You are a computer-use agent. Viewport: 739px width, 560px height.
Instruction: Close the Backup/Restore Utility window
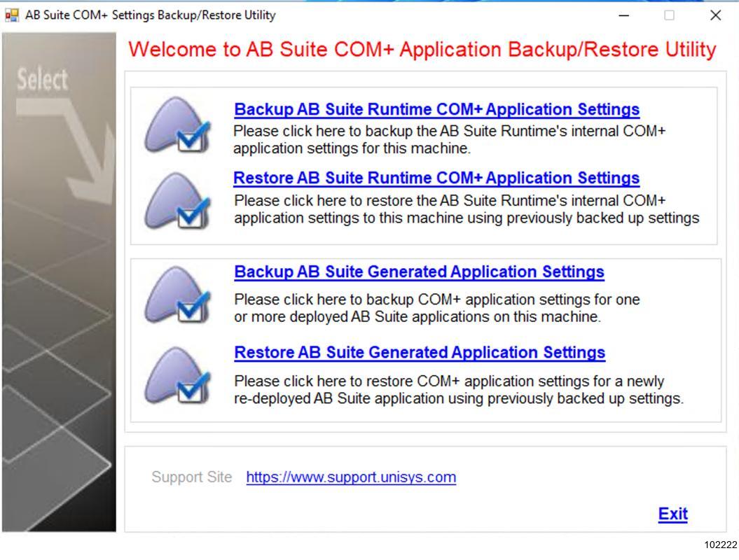click(715, 15)
